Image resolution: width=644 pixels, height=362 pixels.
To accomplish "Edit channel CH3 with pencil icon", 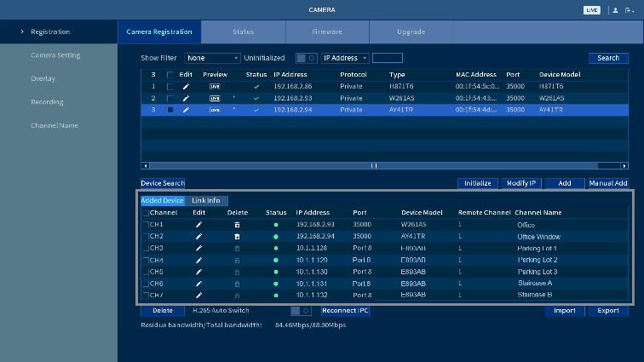I will click(x=198, y=249).
